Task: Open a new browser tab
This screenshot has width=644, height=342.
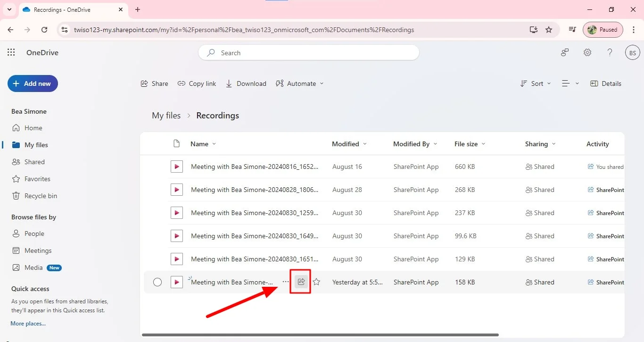Action: [x=138, y=9]
